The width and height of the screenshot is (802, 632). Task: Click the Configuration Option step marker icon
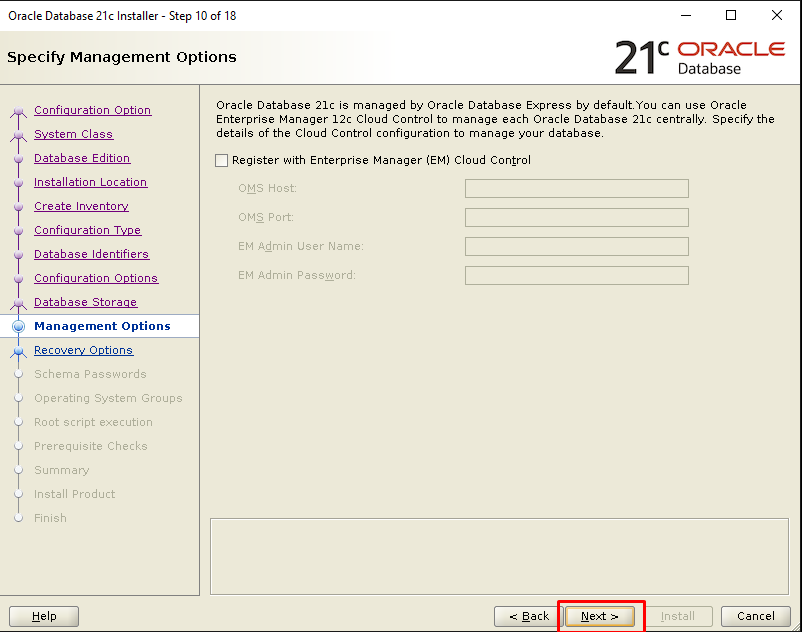tap(18, 111)
